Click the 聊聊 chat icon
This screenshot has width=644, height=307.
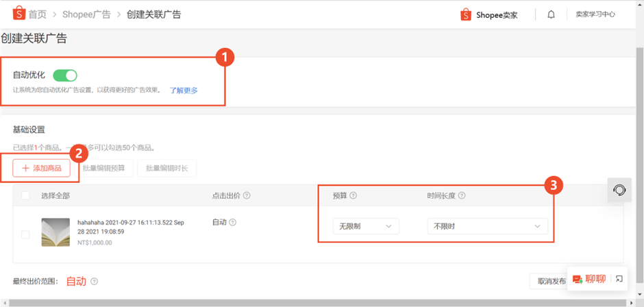point(578,279)
